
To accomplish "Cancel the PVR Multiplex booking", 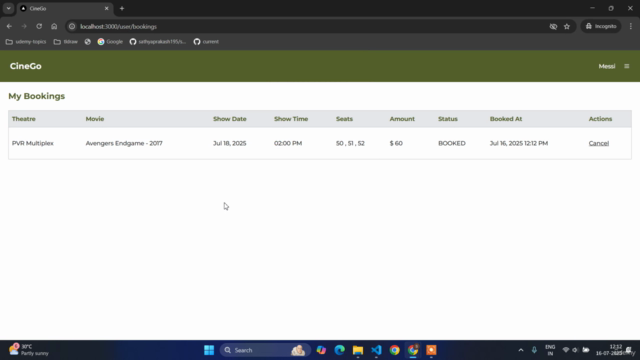I will [x=598, y=143].
